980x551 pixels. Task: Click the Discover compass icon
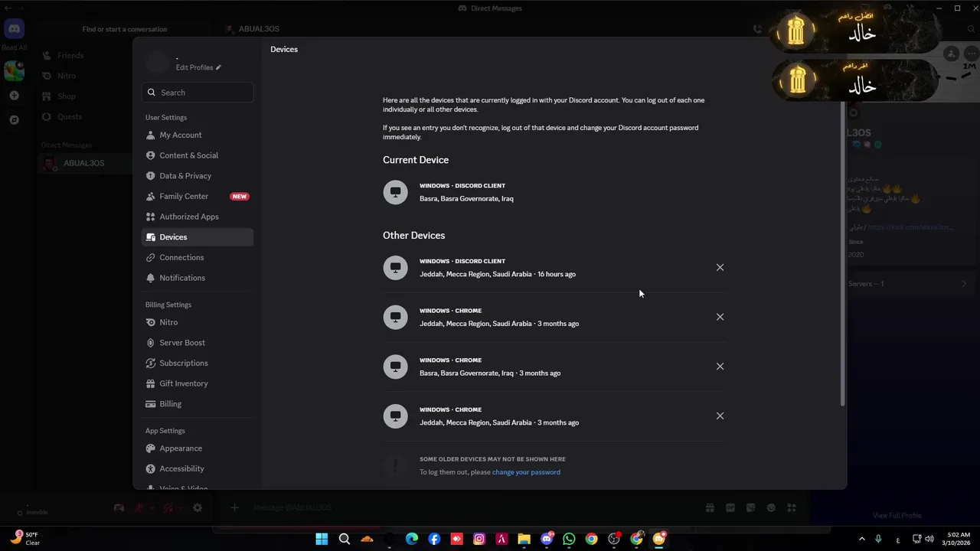14,120
